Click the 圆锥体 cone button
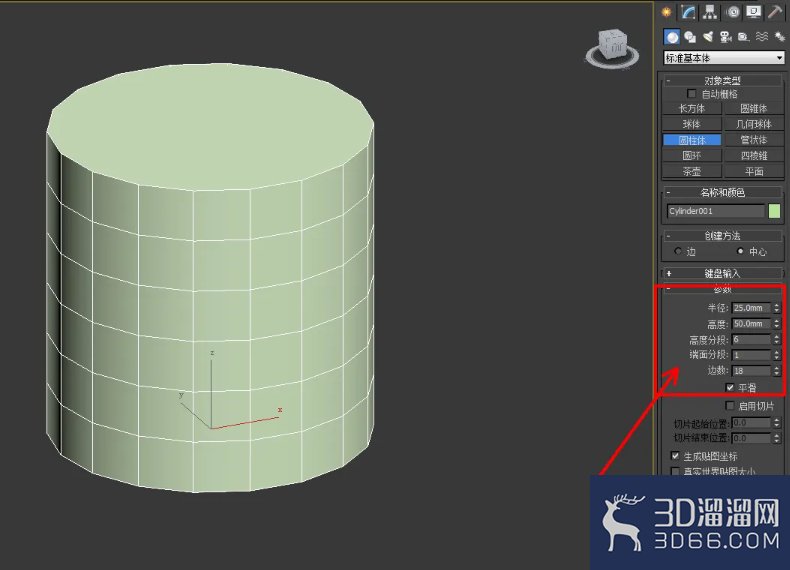This screenshot has width=790, height=570. [x=754, y=108]
